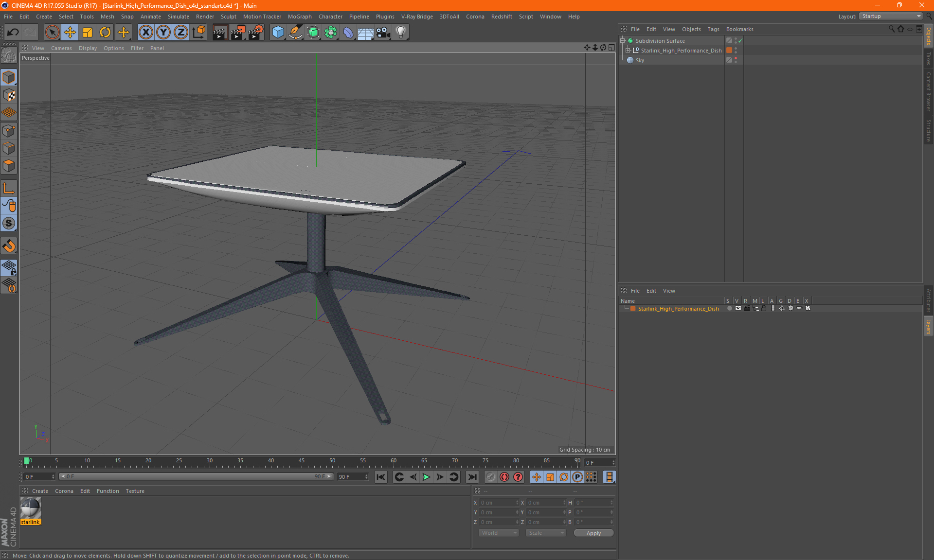
Task: Switch to Polygons mode
Action: [x=9, y=166]
